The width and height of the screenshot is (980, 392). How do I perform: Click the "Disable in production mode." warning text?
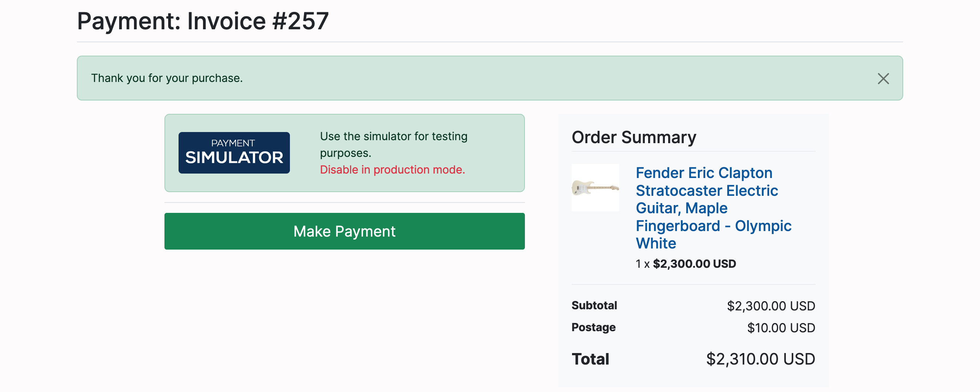[x=392, y=170]
